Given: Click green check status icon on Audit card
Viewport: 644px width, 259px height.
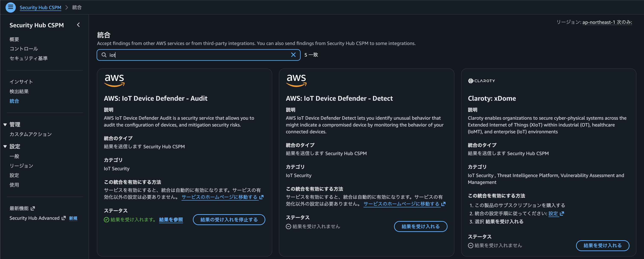Looking at the screenshot, I should click(x=107, y=220).
